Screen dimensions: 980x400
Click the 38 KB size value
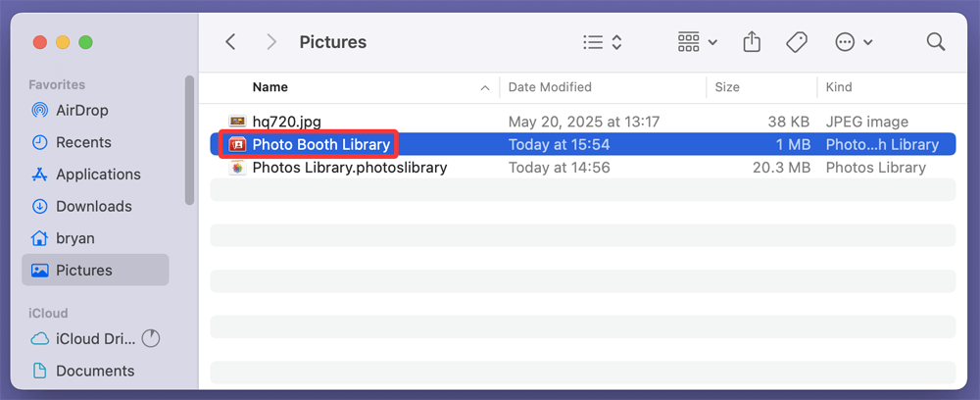click(x=788, y=122)
